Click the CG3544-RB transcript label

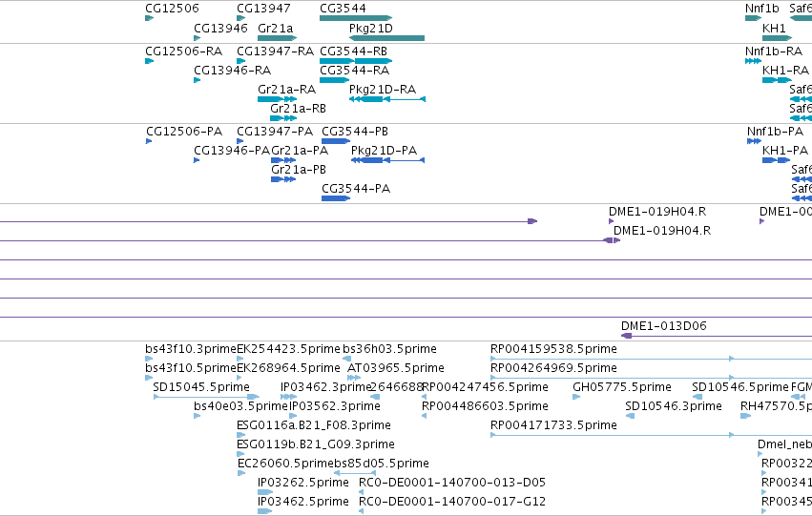[354, 52]
